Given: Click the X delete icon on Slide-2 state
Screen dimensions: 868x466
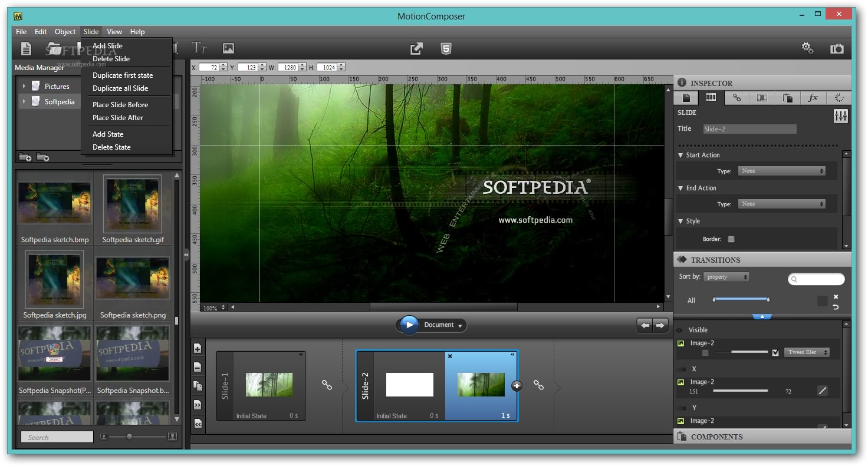Looking at the screenshot, I should pos(450,356).
